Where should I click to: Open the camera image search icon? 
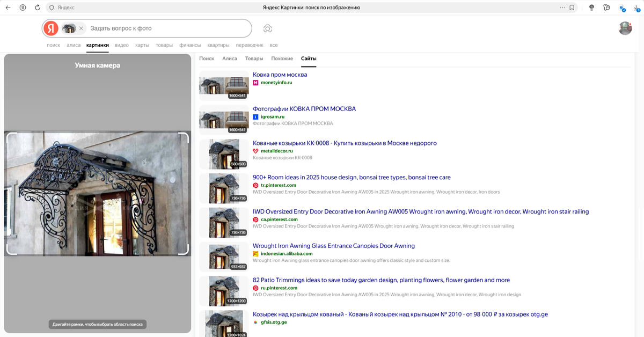click(267, 28)
